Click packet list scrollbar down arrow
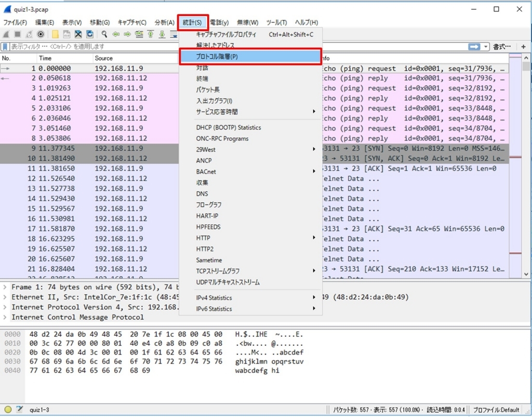Viewport: 532px width, 417px height. [x=526, y=274]
